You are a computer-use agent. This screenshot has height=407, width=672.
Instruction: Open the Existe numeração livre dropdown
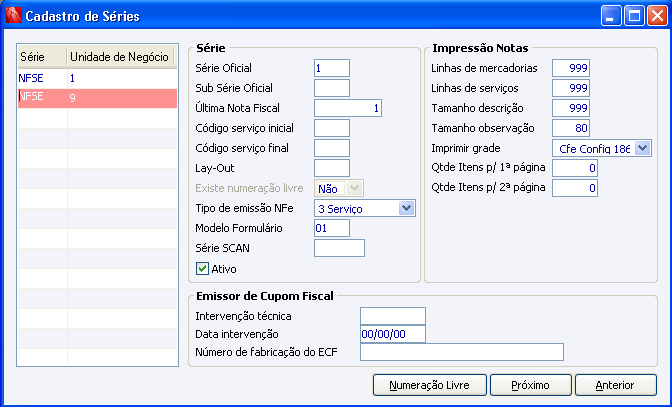[x=339, y=189]
